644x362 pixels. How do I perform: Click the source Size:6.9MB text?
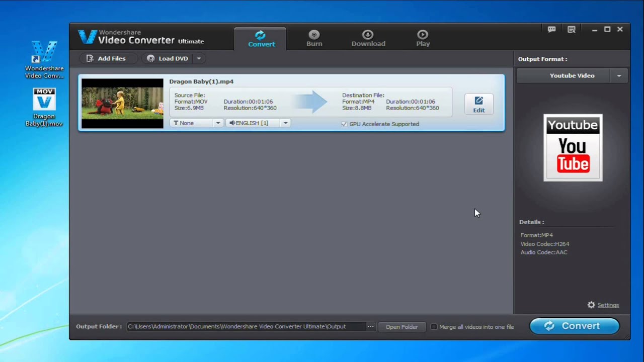189,108
